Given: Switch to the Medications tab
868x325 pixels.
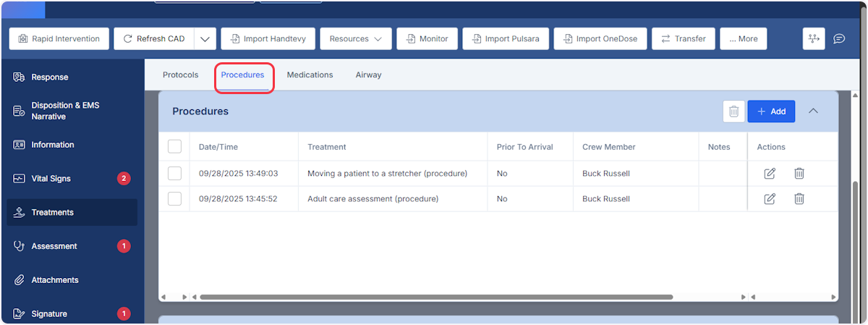Looking at the screenshot, I should point(310,75).
